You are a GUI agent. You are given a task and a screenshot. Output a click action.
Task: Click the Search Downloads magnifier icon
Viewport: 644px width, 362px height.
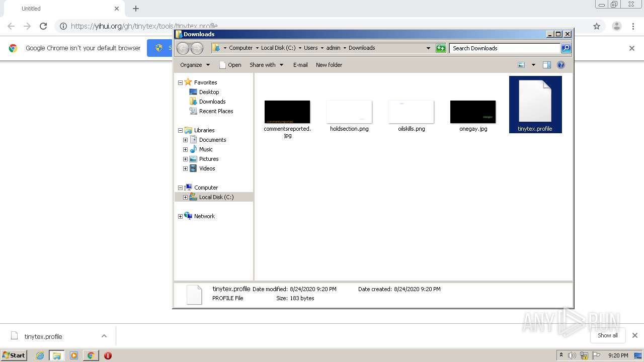[x=566, y=48]
